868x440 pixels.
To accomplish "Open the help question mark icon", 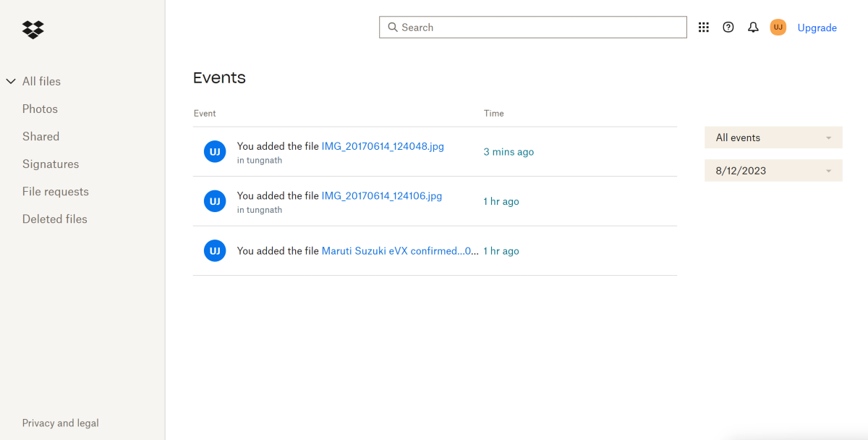I will pos(728,27).
